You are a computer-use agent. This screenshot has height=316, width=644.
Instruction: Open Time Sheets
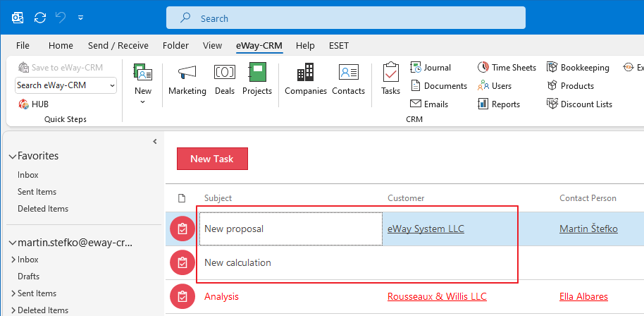[x=507, y=68]
